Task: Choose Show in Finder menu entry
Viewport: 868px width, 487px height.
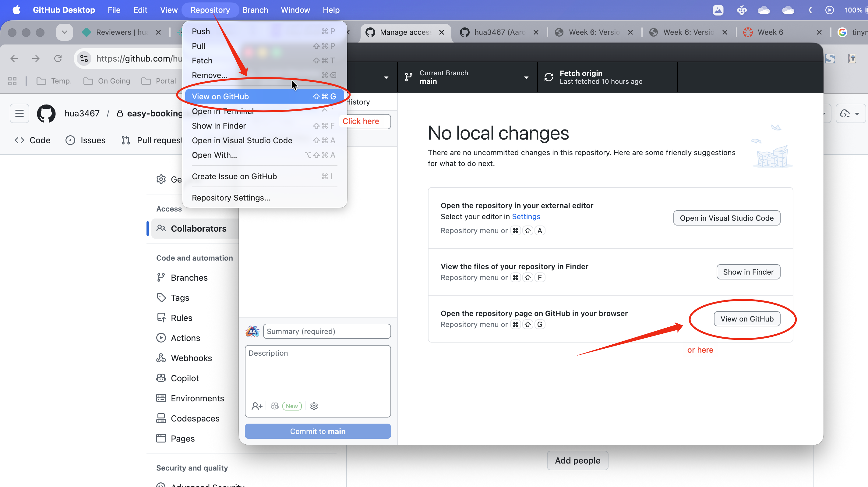Action: [264, 126]
